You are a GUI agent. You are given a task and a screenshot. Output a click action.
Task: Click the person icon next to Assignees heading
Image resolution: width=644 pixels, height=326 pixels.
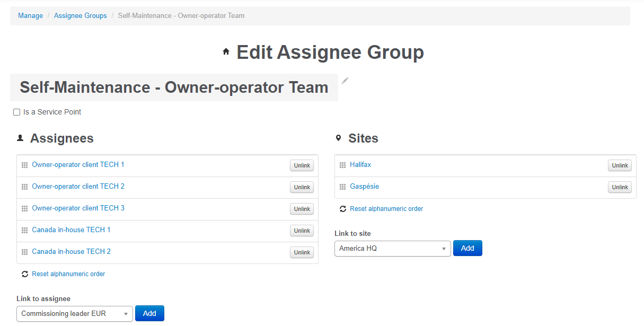click(20, 137)
